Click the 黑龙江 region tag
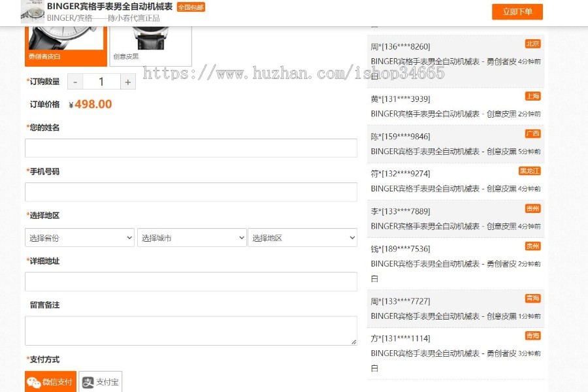This screenshot has width=588, height=392. coord(529,171)
